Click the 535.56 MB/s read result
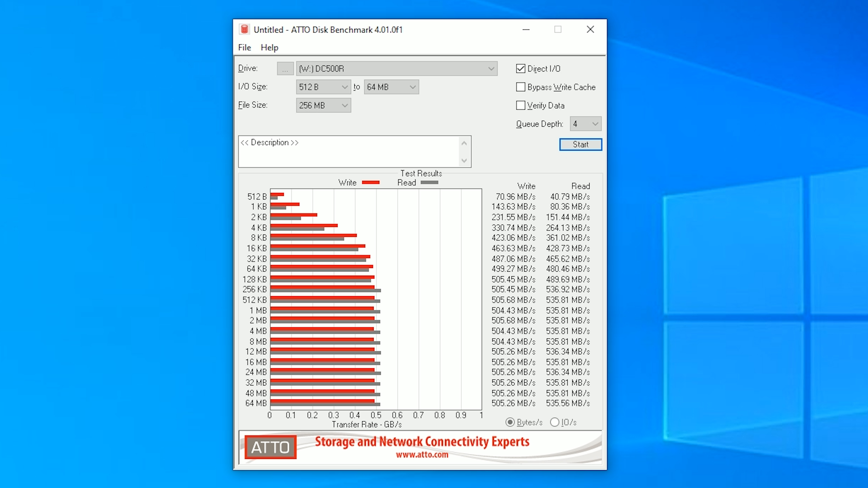The image size is (868, 488). 568,403
